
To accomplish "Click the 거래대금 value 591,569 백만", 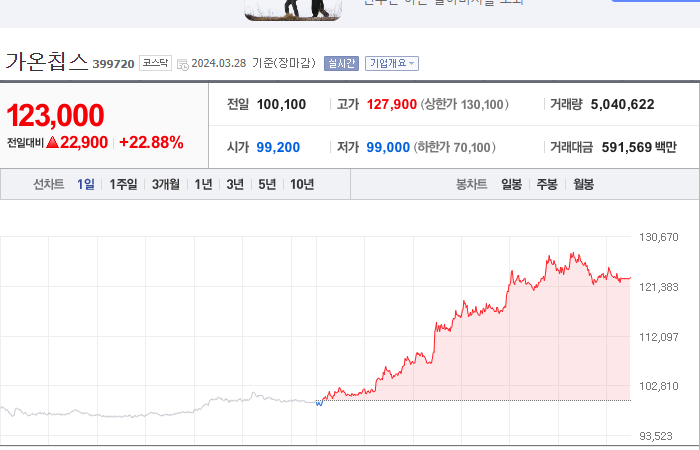I will (639, 147).
